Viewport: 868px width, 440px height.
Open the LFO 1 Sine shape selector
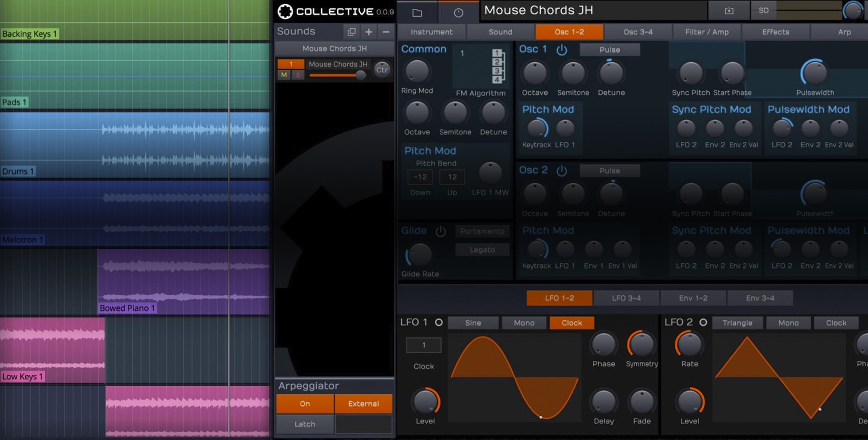[473, 322]
